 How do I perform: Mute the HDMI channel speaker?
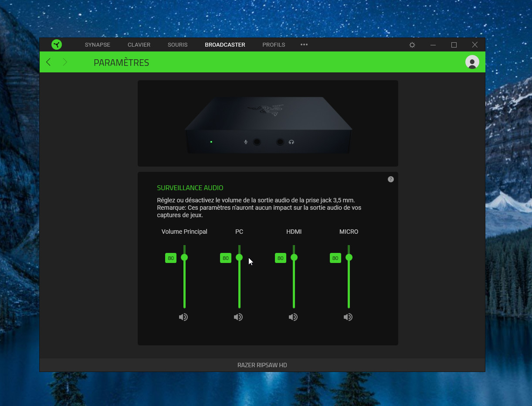click(293, 317)
